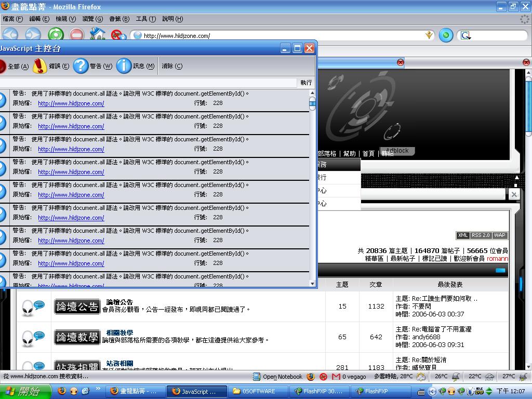Open Notebook from the status bar
Screen dimensions: 532x399
(x=282, y=377)
